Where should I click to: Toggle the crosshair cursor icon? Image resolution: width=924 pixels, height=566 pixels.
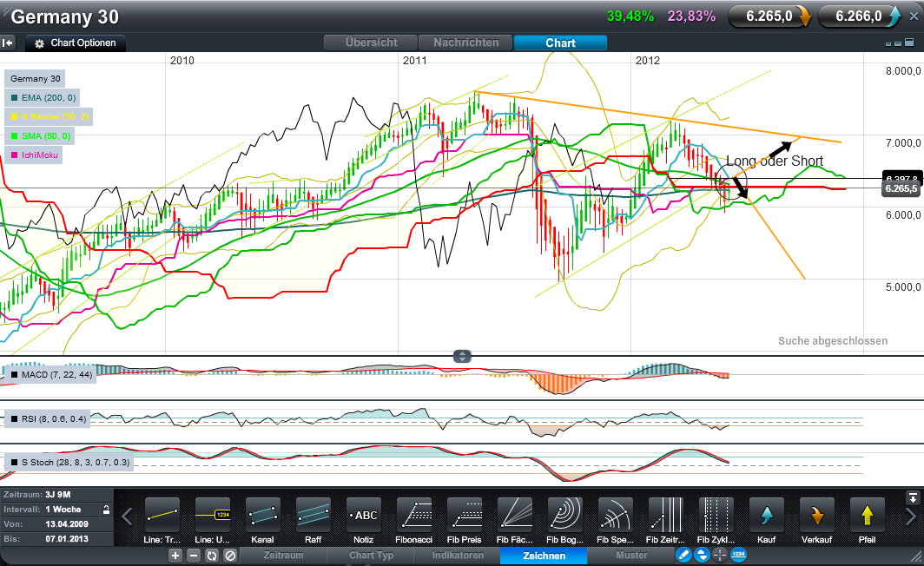[720, 554]
